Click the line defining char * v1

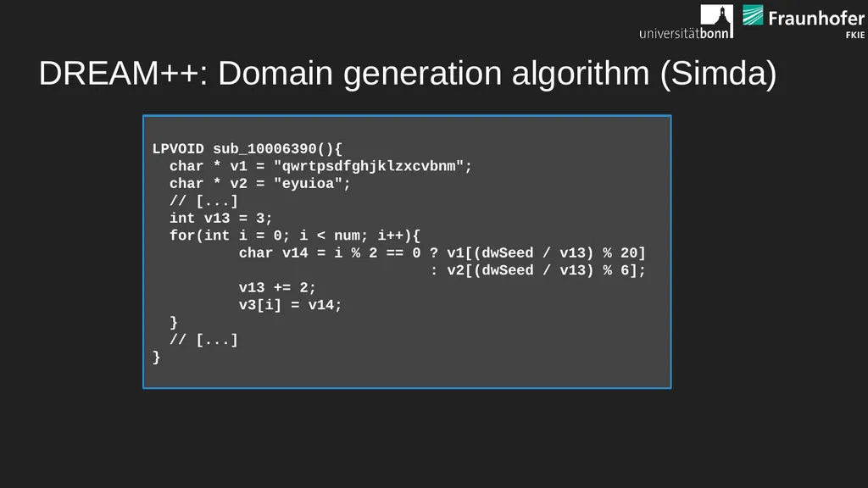[x=320, y=166]
